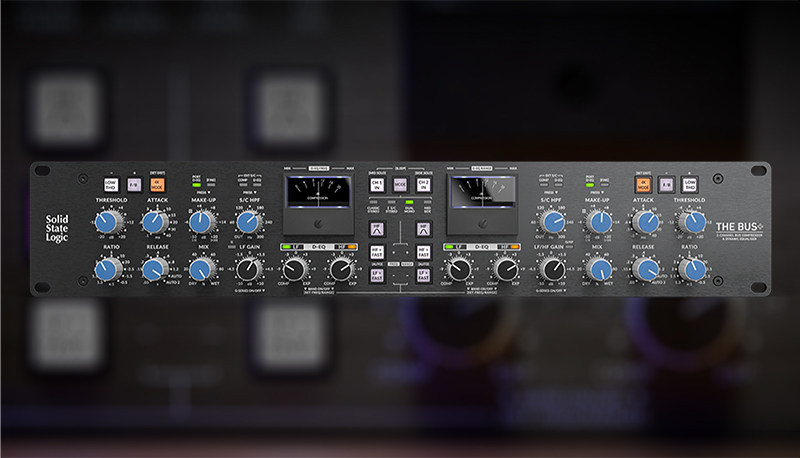Screen dimensions: 800x458
Task: Click THE BUS+ product name logo
Action: click(x=739, y=226)
